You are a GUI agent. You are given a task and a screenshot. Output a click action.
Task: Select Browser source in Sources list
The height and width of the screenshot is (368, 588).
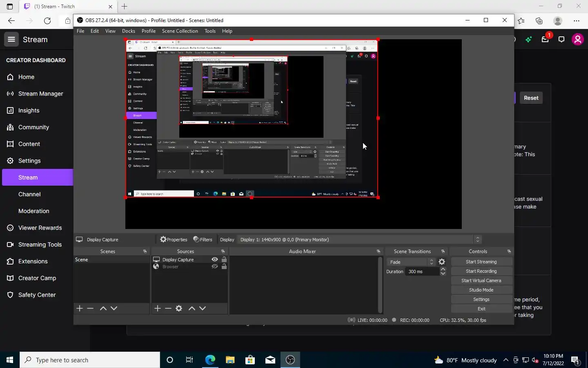click(171, 267)
